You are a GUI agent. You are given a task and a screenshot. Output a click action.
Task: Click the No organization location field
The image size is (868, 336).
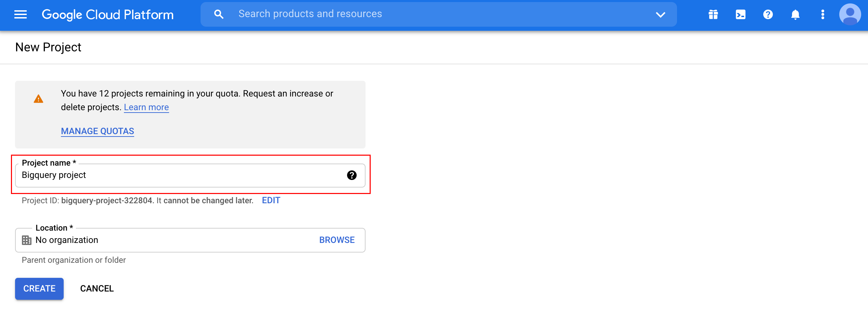pos(190,240)
